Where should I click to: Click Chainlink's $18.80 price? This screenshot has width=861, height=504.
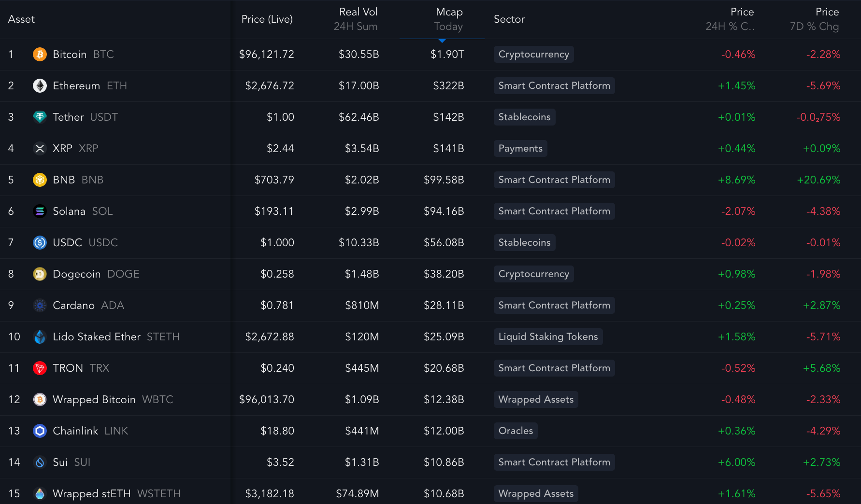(x=277, y=431)
